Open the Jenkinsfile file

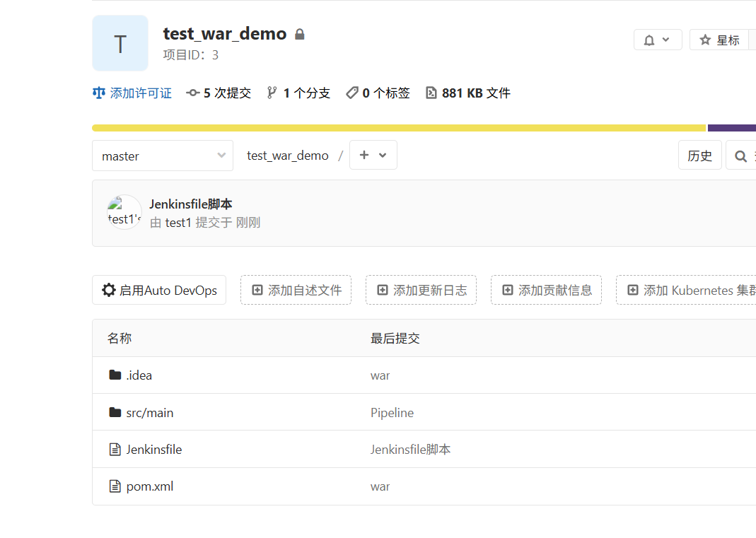point(153,450)
